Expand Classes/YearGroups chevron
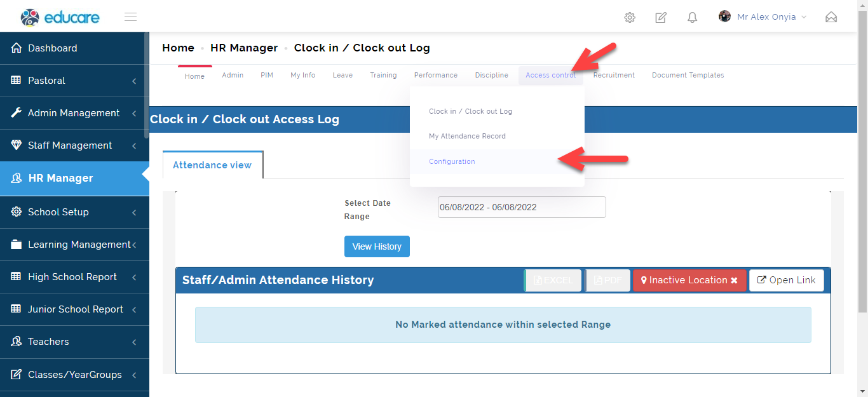This screenshot has height=397, width=868. tap(134, 375)
